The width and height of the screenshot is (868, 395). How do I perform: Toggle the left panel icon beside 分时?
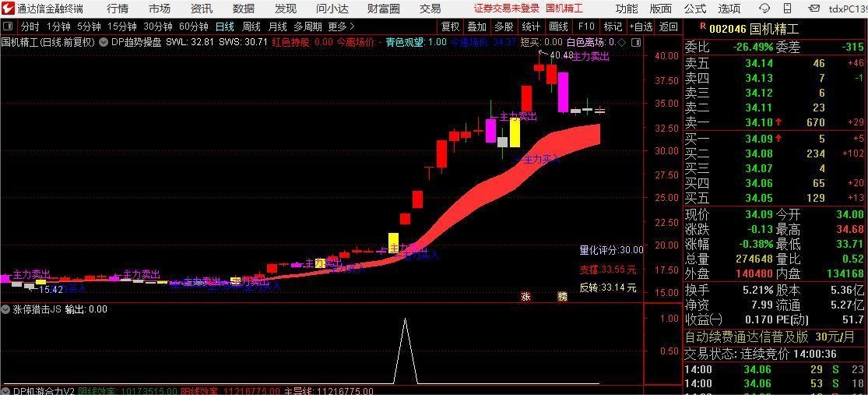tap(8, 26)
